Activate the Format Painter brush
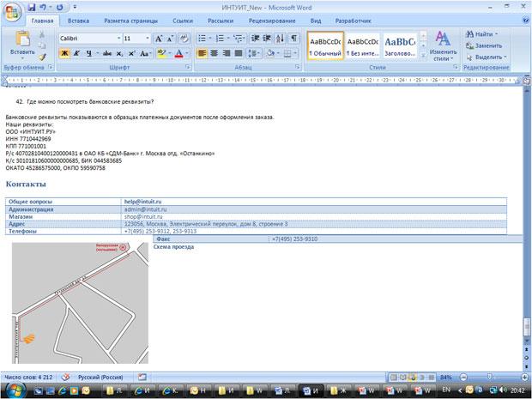 42,57
